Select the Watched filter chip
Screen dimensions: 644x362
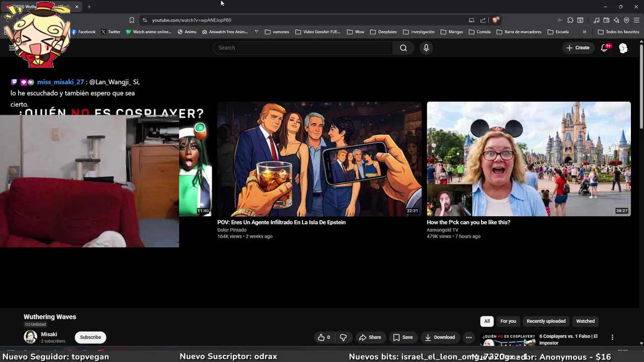point(585,321)
